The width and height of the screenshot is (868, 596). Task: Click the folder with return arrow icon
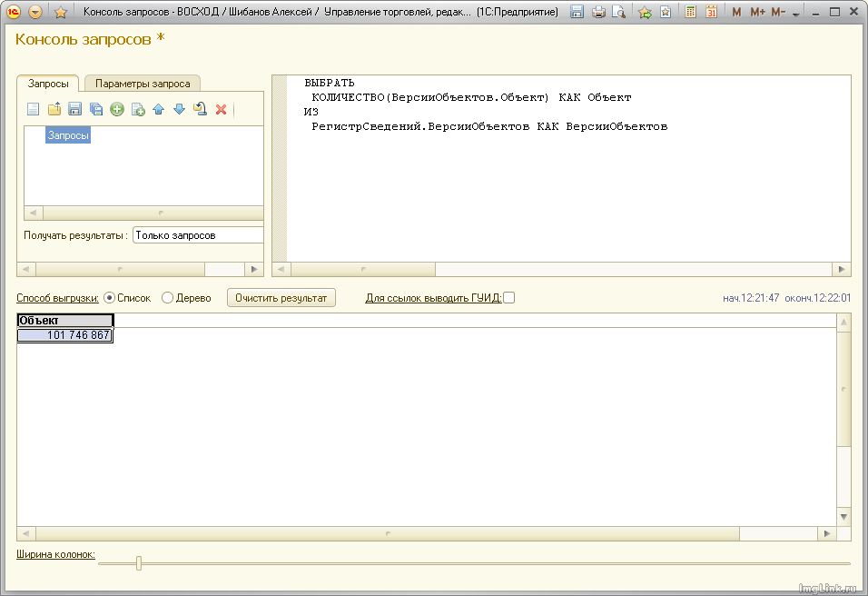pyautogui.click(x=200, y=109)
